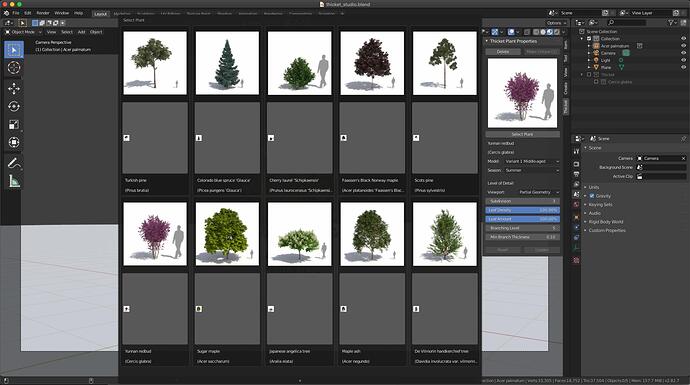Toggle Gravity checkbox

tap(592, 196)
